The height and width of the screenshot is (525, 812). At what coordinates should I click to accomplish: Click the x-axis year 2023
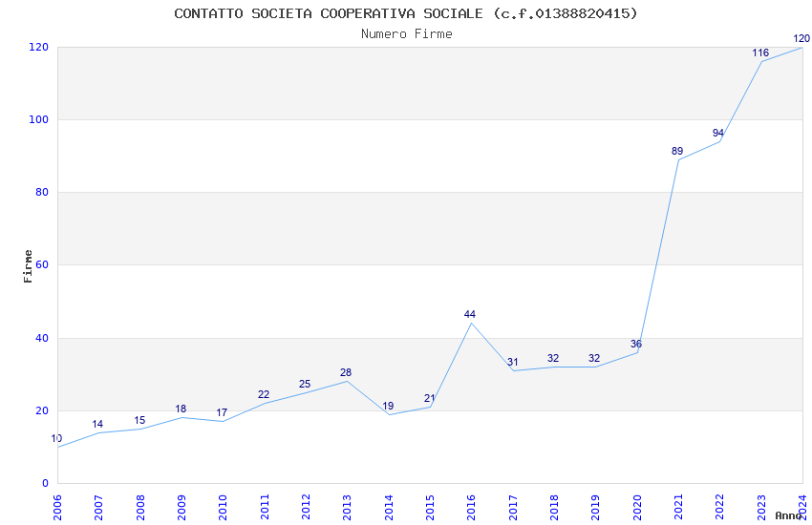point(761,507)
